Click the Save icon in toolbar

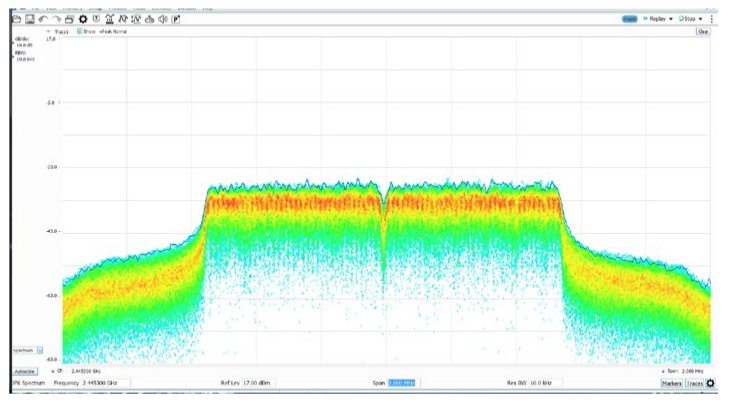pyautogui.click(x=30, y=19)
